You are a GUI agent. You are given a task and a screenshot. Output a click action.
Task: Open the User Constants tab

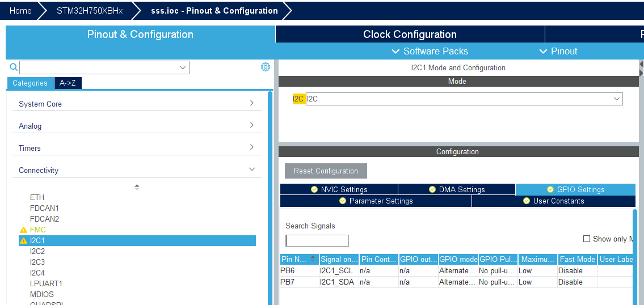[x=554, y=201]
